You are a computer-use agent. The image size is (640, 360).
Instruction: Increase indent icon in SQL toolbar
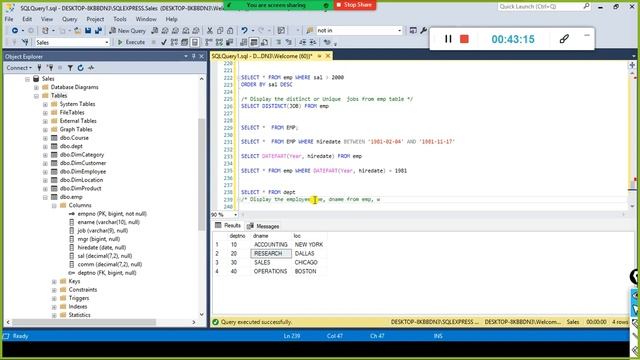click(x=312, y=42)
